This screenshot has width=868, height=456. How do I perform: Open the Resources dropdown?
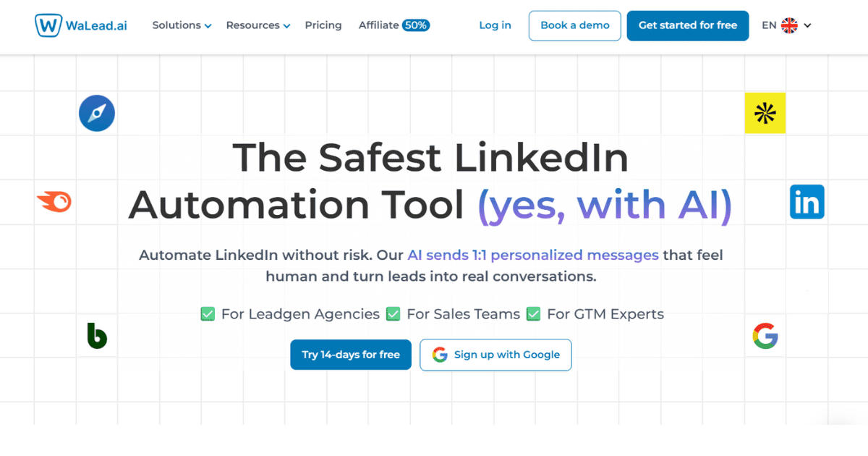point(257,25)
